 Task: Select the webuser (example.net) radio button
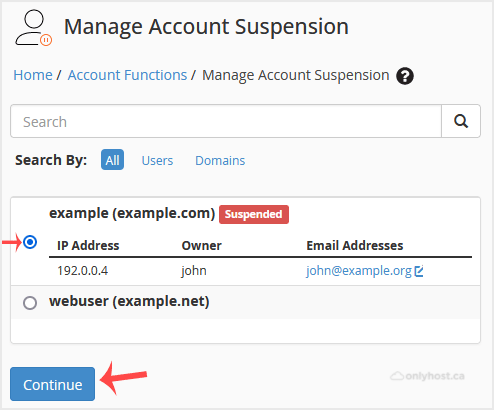coord(30,303)
